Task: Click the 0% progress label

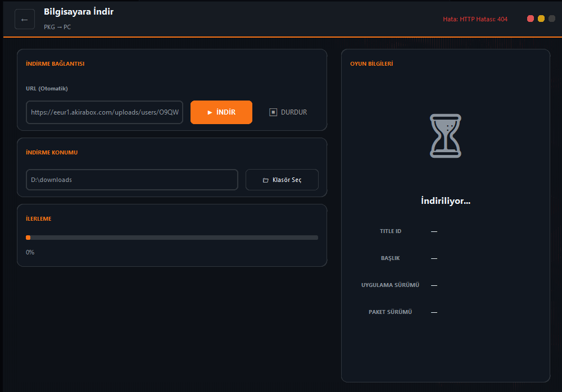Action: (x=30, y=252)
